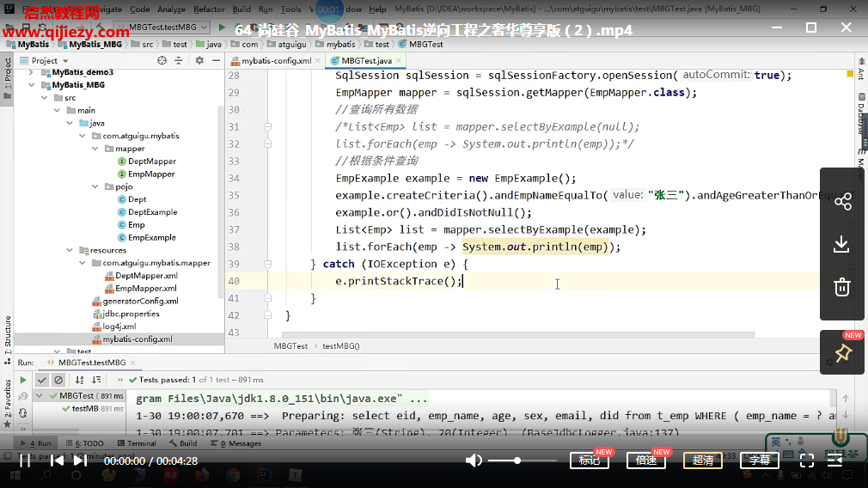Viewport: 868px width, 488px height.
Task: Open the 6: TODO tool window
Action: point(85,443)
